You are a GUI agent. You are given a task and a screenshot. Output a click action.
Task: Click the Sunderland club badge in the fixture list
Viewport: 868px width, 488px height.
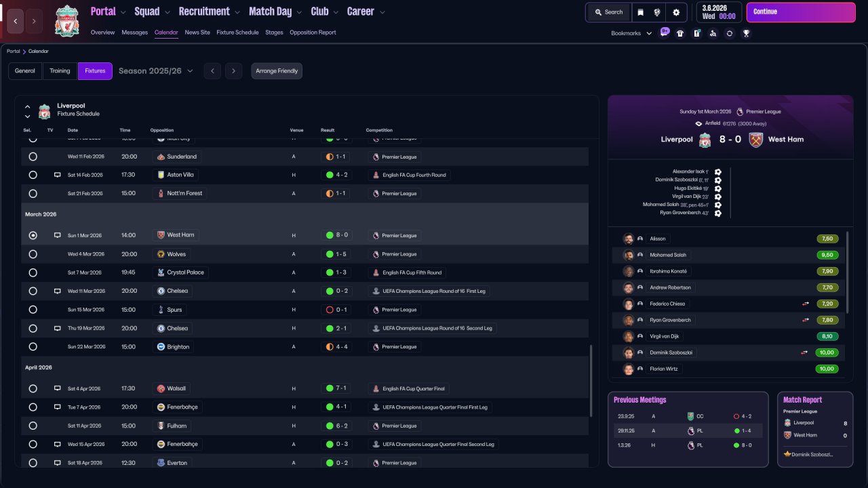pyautogui.click(x=161, y=157)
